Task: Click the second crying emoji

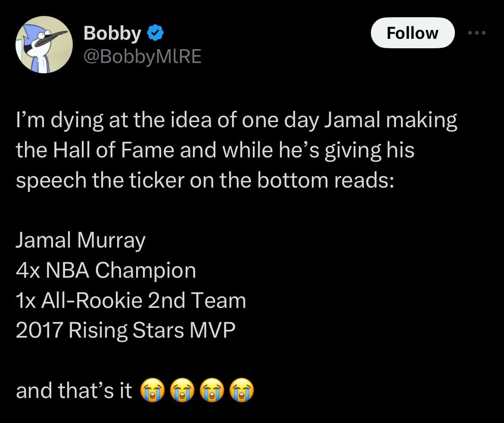Action: coord(183,391)
